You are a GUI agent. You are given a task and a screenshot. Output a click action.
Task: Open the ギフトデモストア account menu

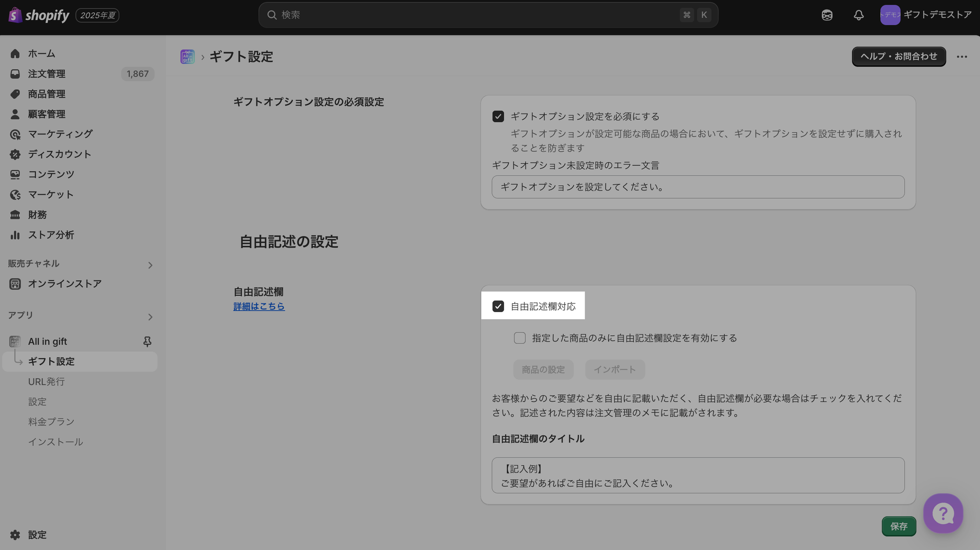tap(925, 15)
